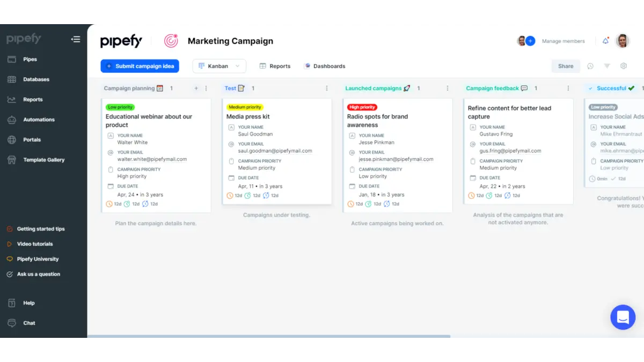Click the Campaign feedback column title

coord(493,88)
